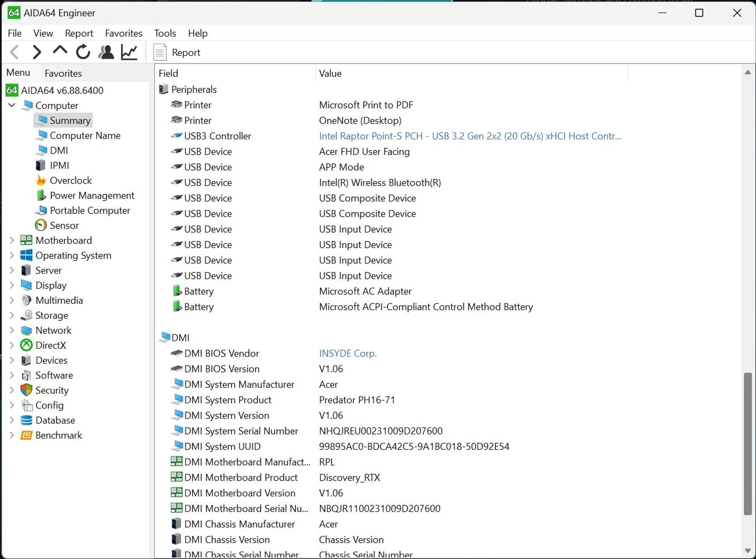This screenshot has height=559, width=756.
Task: Switch to the Menu tab
Action: (x=18, y=72)
